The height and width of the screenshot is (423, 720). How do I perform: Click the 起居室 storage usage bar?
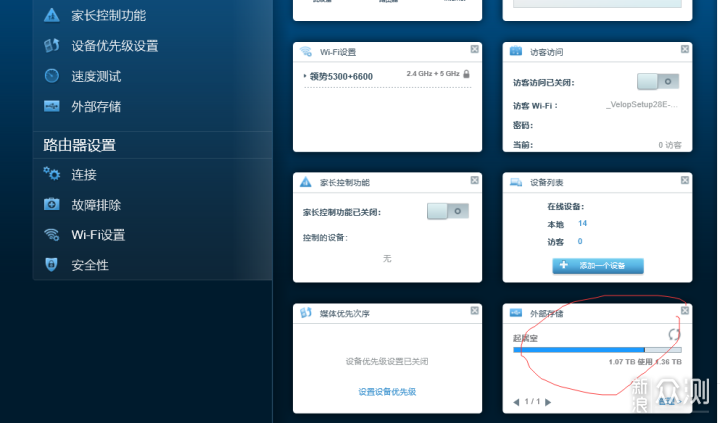pos(597,350)
